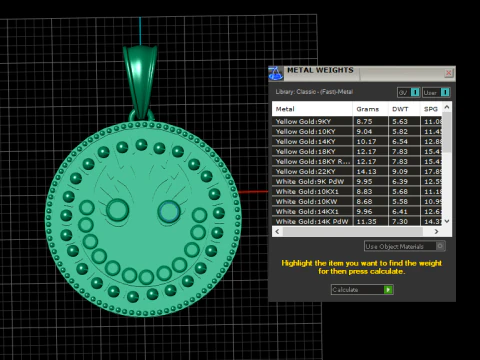The height and width of the screenshot is (360, 480).
Task: Click the Library: Classic - (Fast)-Metal label
Action: pos(314,92)
